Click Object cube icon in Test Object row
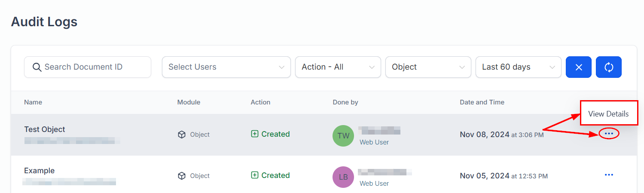 (x=182, y=135)
